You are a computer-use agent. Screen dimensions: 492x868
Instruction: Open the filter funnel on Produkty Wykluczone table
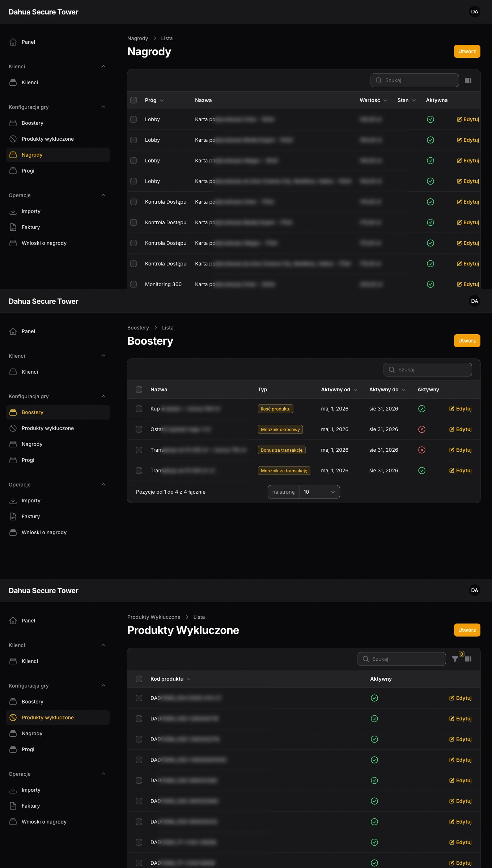(455, 659)
